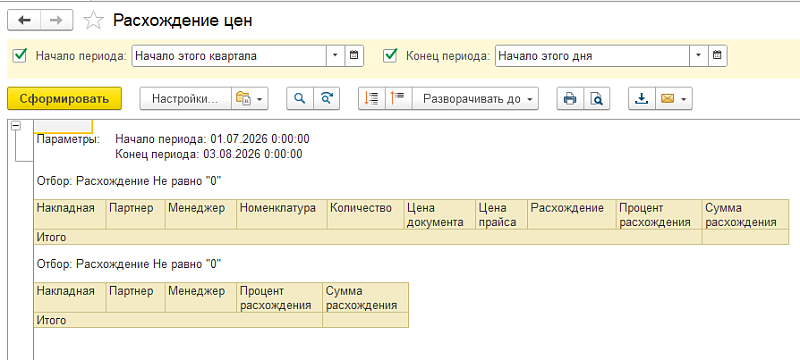Go forward using the right arrow button

coord(57,20)
